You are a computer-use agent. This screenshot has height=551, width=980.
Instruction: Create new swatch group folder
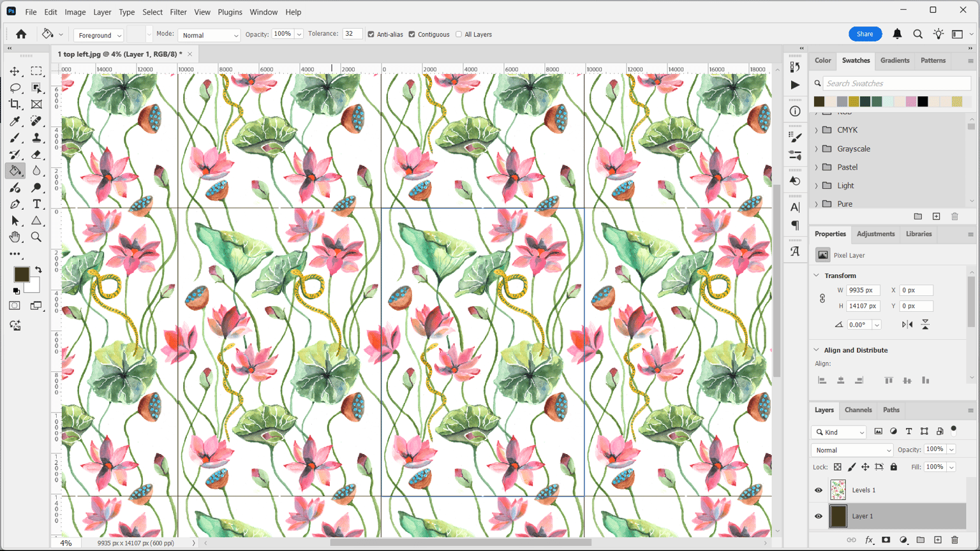tap(918, 217)
